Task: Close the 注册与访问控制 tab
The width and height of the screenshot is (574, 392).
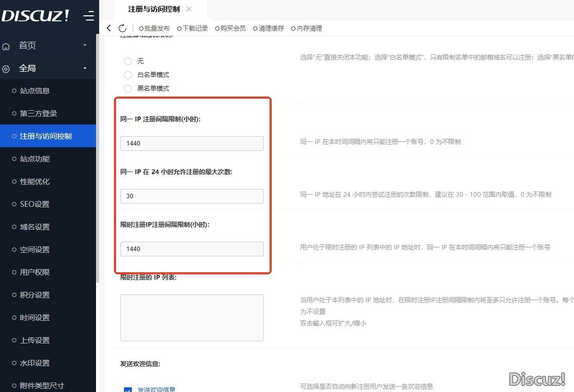Action: (189, 9)
